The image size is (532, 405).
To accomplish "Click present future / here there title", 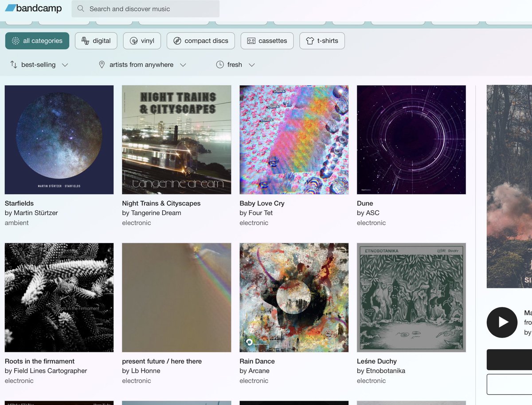I will pyautogui.click(x=162, y=361).
